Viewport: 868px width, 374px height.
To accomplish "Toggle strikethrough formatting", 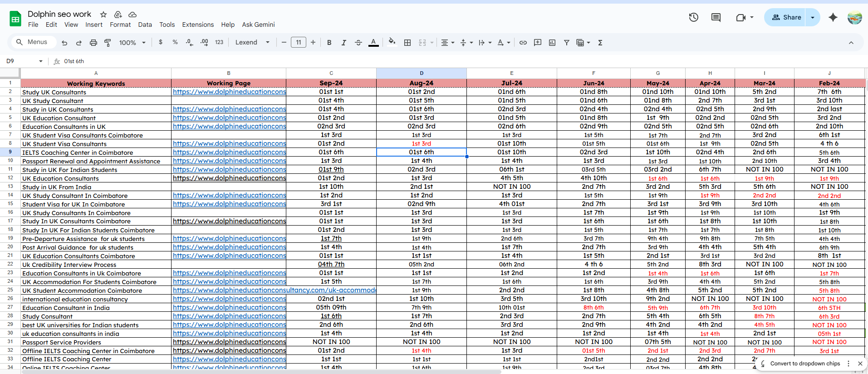I will pyautogui.click(x=358, y=43).
